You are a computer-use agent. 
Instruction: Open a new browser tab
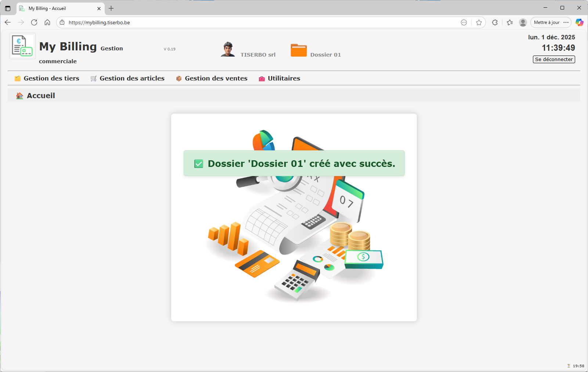click(x=111, y=8)
